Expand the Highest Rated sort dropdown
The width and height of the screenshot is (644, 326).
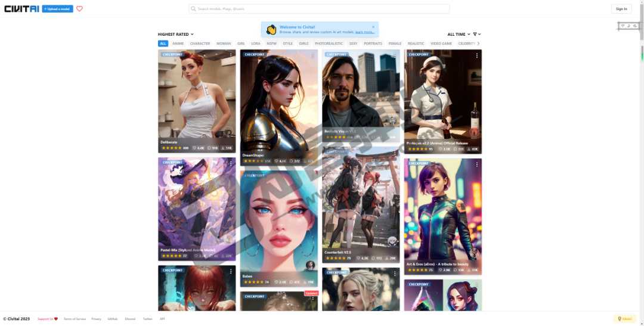175,35
